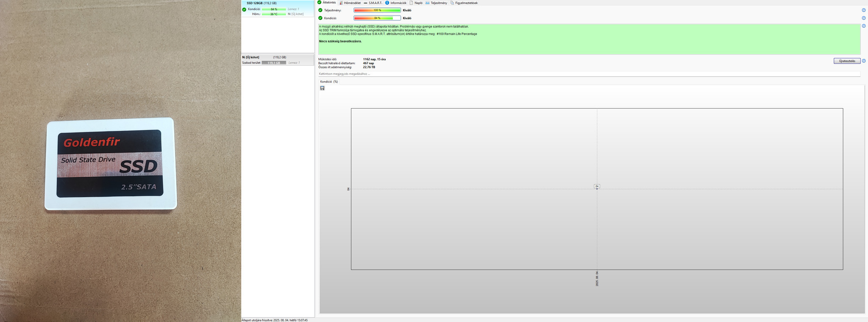Select the SSD 128GB disk entry
Image resolution: width=868 pixels, height=322 pixels.
point(278,8)
